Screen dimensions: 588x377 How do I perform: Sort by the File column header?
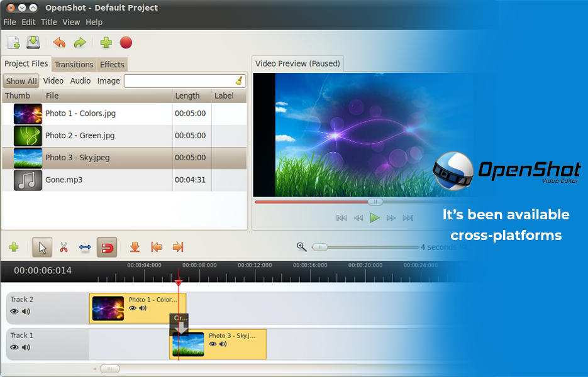[108, 96]
